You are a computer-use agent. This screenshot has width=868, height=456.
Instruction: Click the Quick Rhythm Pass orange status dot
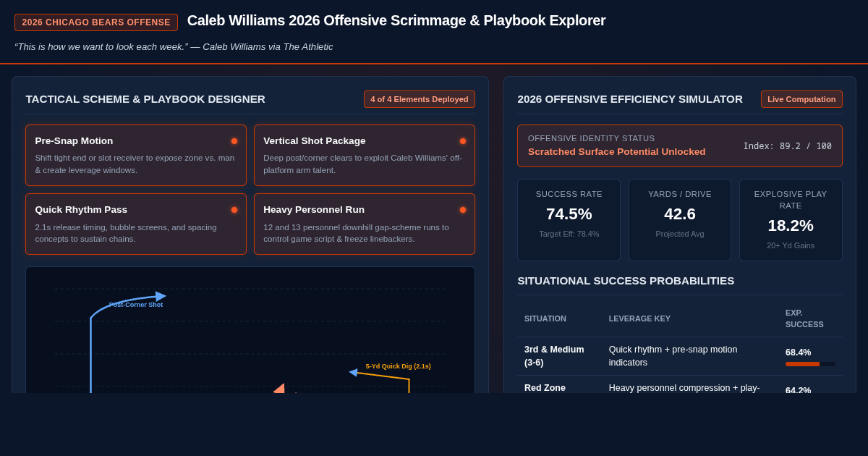[234, 210]
